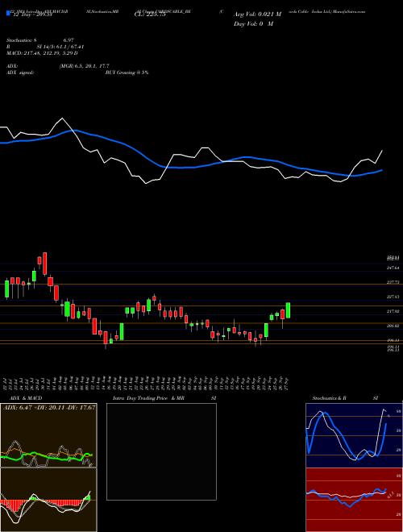This screenshot has height=532, width=403.
Task: Click the 227.83 price axis label
Action: point(393,297)
